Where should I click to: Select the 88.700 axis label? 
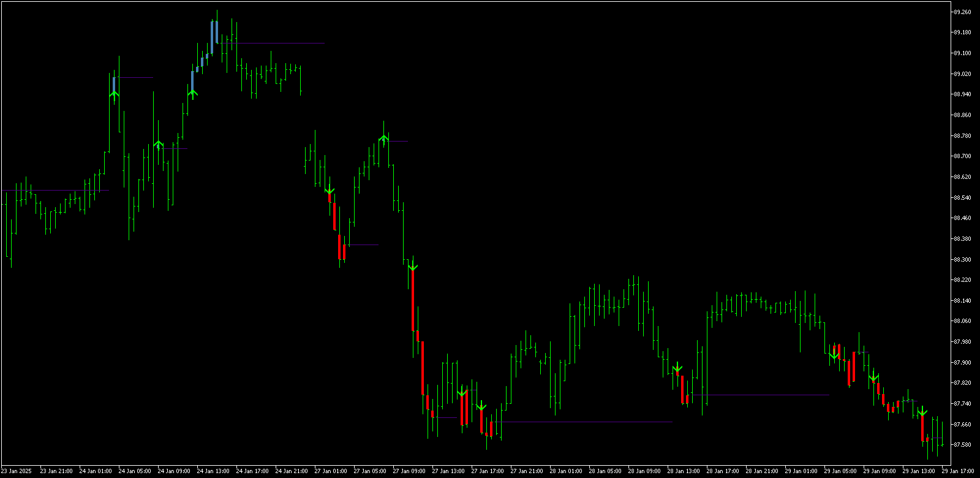962,156
